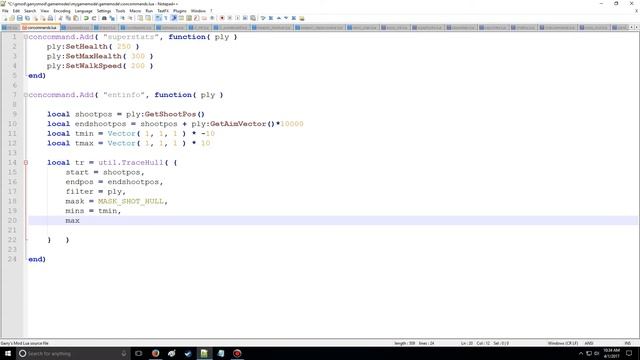The height and width of the screenshot is (360, 640).
Task: Redo edit via toolbar arrow
Action: (x=94, y=18)
